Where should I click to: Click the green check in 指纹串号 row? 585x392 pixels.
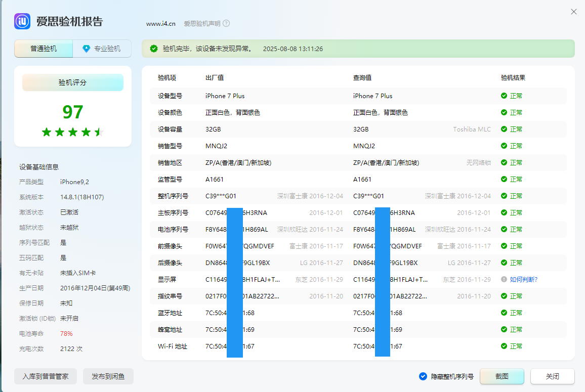click(504, 296)
